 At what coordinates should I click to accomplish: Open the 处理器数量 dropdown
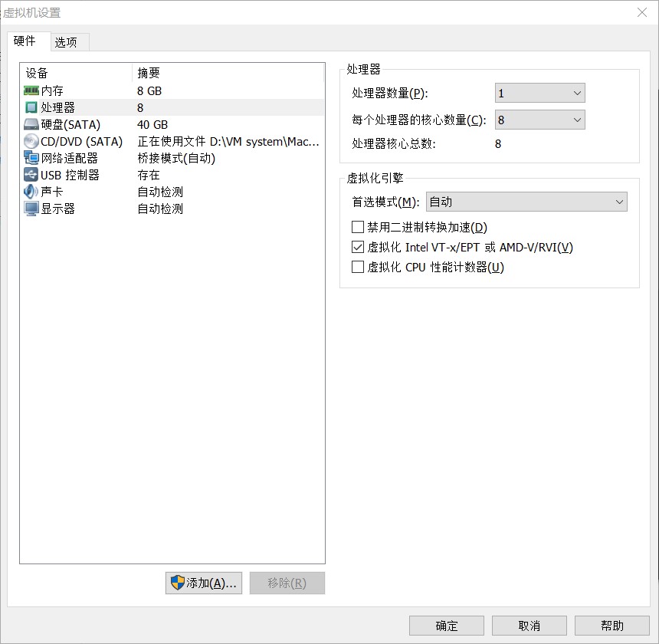[x=540, y=93]
